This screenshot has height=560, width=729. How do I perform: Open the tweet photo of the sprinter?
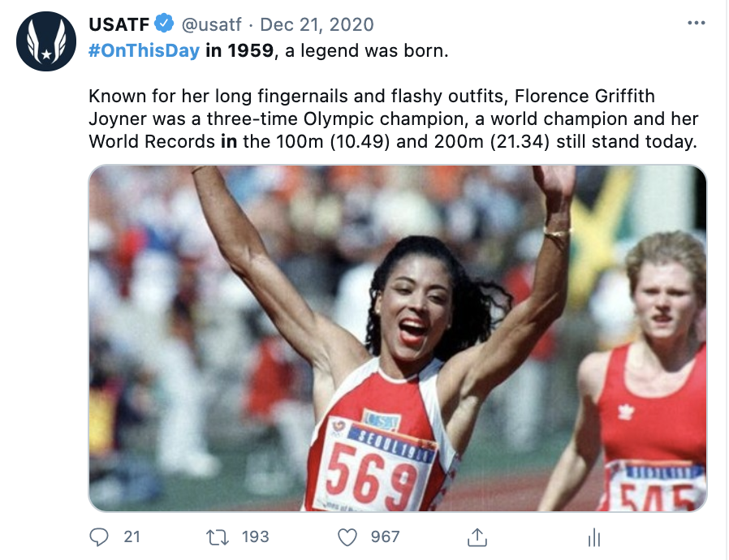[397, 338]
